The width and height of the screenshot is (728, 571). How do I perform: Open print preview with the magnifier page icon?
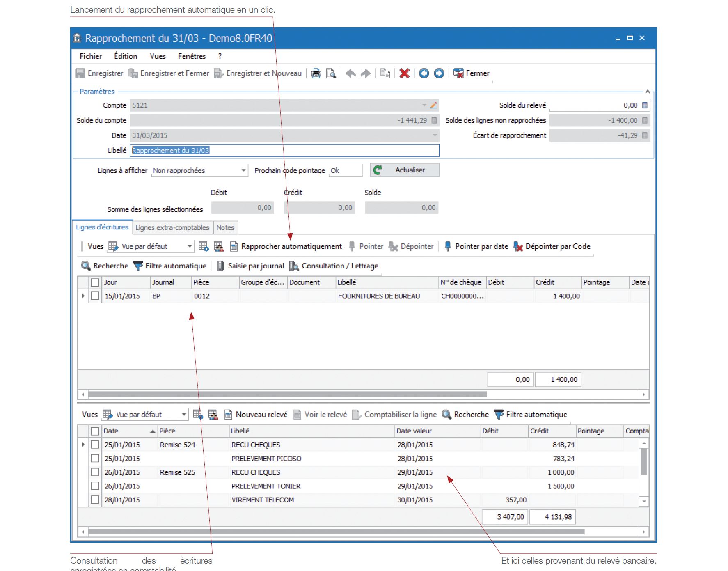331,73
